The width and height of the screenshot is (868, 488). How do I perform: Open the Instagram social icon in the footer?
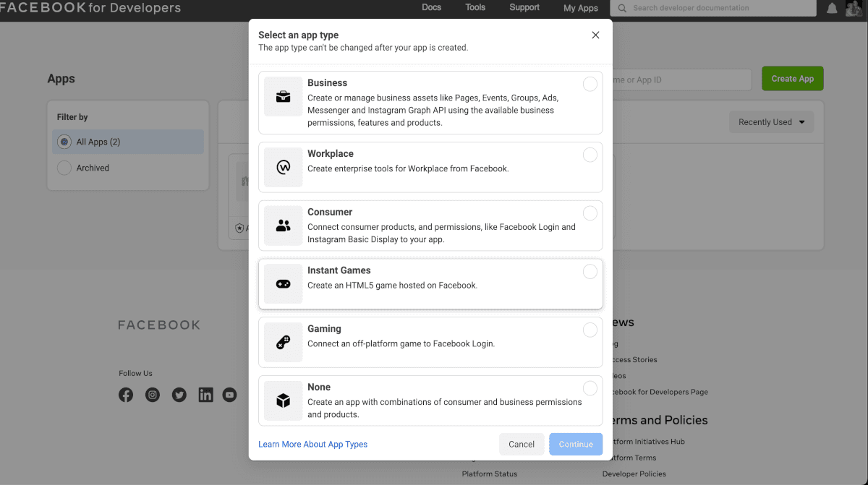pos(153,395)
